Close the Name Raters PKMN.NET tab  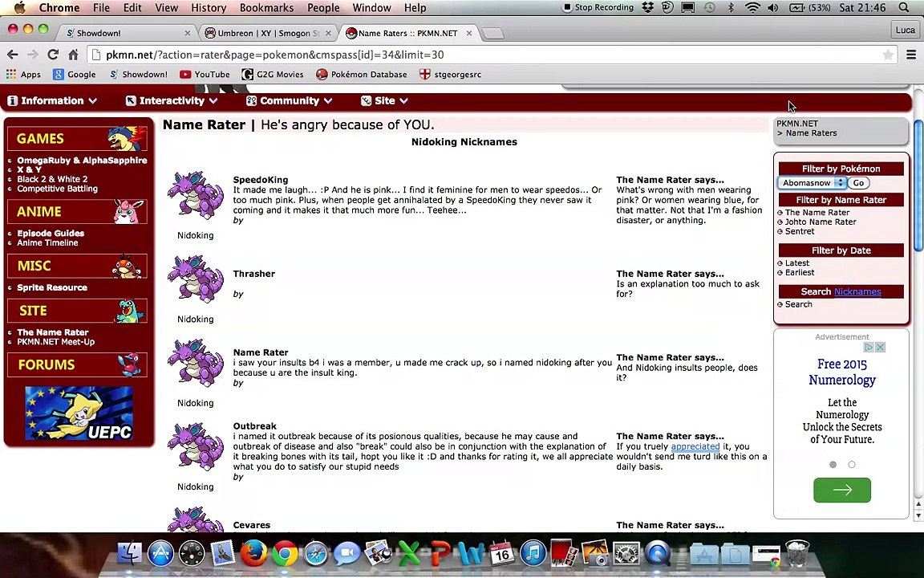pyautogui.click(x=469, y=33)
